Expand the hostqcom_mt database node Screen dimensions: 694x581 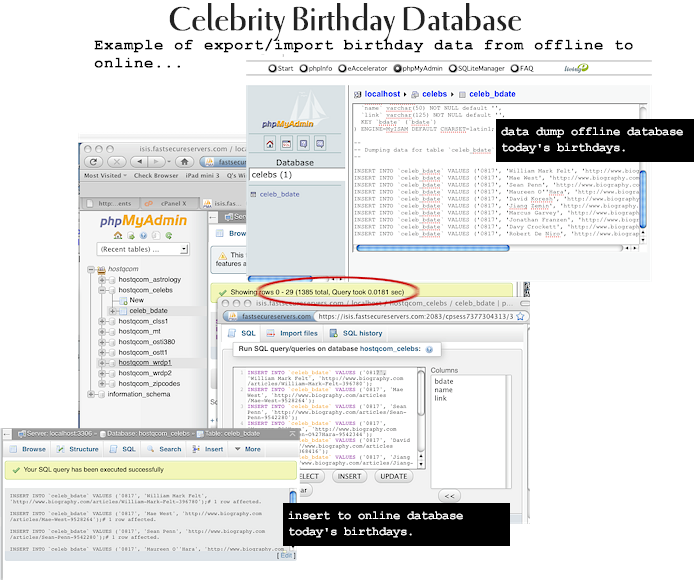(x=102, y=331)
